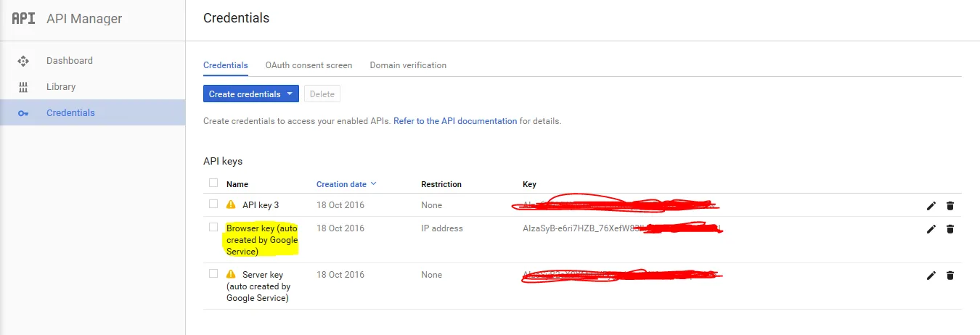Image resolution: width=980 pixels, height=335 pixels.
Task: Sort by Creation date column
Action: coord(346,184)
